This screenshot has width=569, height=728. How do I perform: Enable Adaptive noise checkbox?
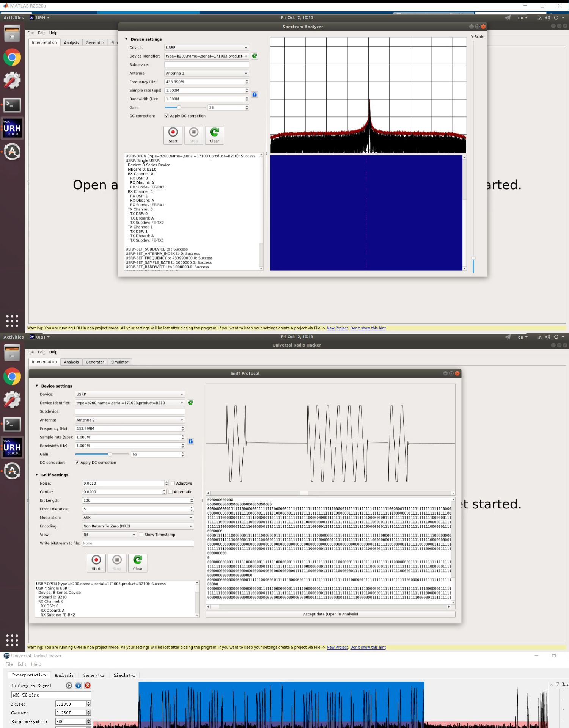(173, 483)
